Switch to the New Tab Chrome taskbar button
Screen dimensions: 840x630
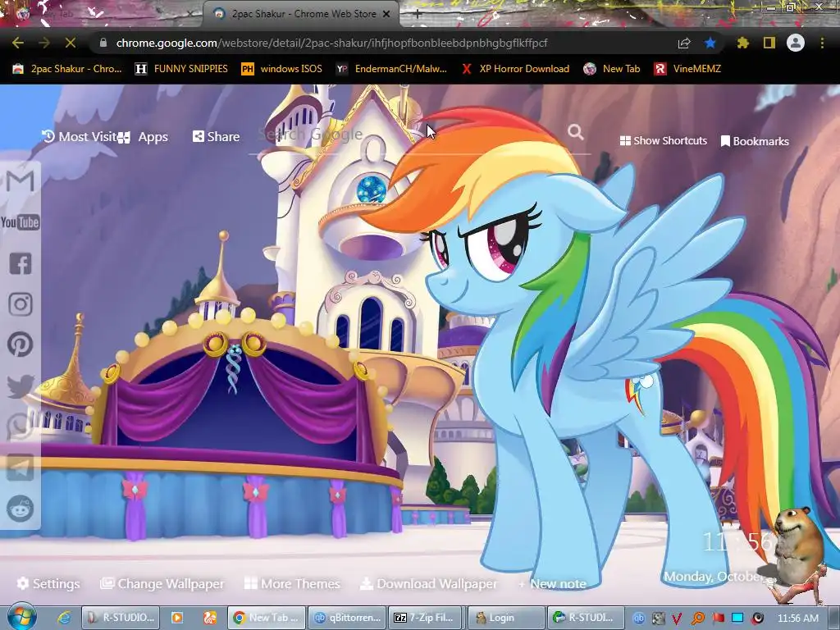pos(267,618)
